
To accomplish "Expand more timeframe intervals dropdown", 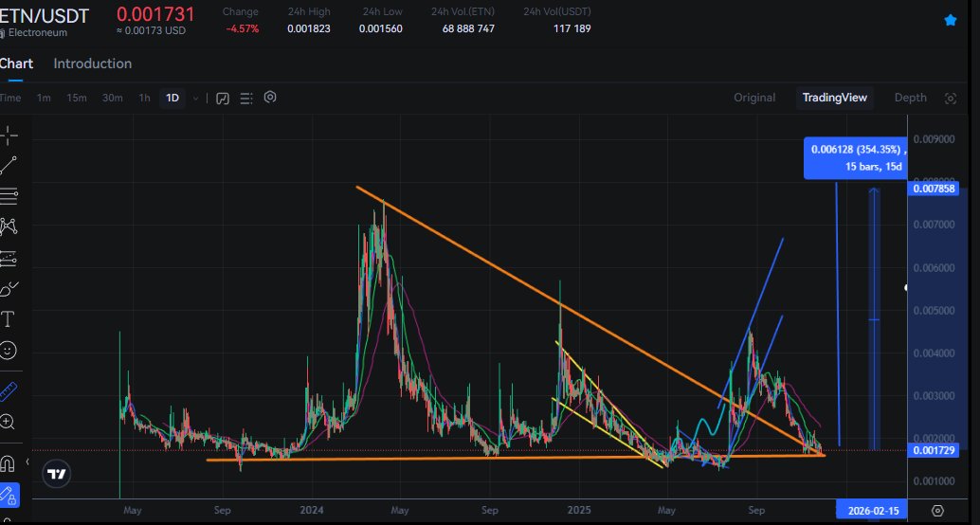I will 195,99.
